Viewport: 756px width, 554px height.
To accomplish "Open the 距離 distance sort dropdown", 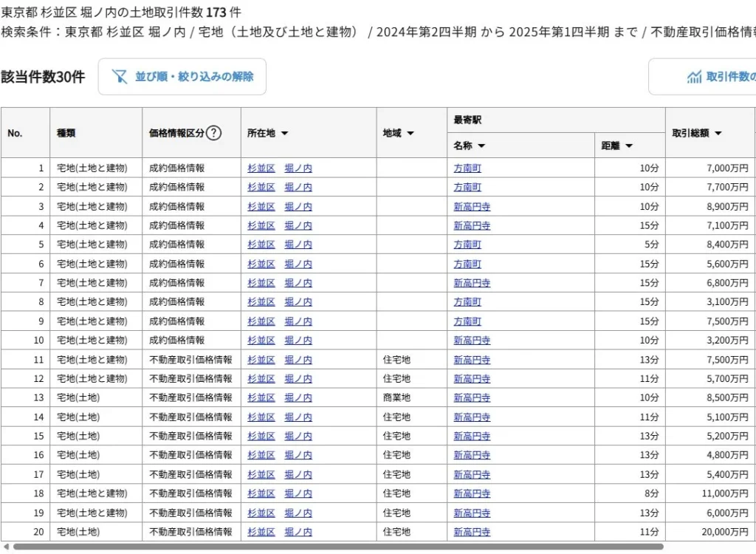I will tap(629, 146).
